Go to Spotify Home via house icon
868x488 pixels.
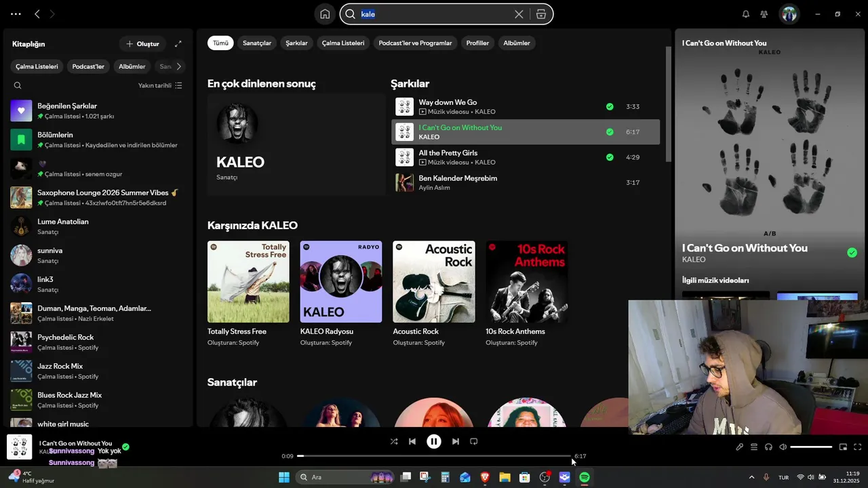click(x=325, y=14)
